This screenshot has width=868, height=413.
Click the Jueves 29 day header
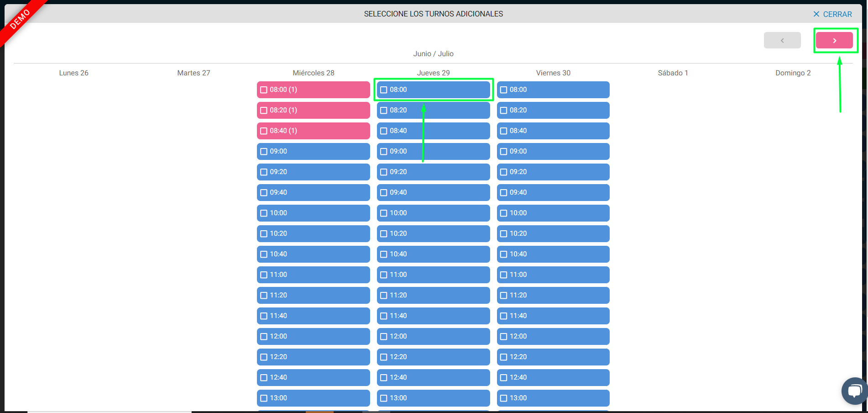433,73
